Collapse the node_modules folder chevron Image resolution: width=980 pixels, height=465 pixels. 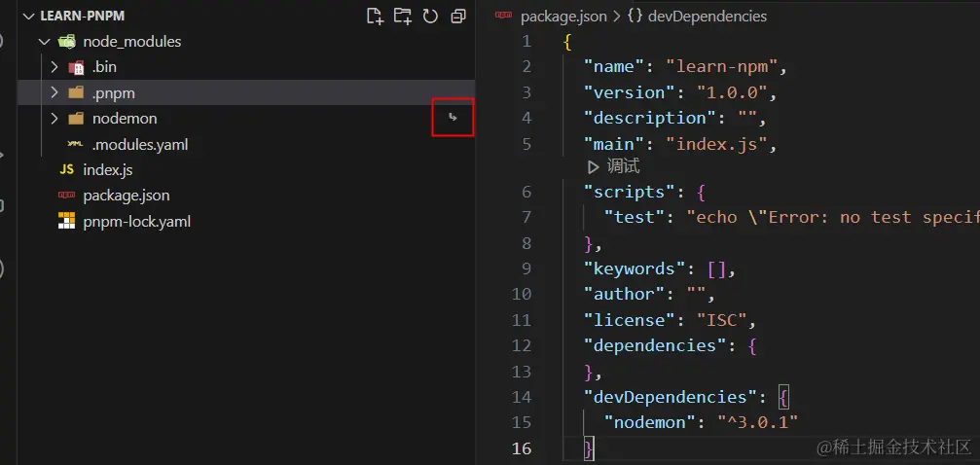coord(44,42)
